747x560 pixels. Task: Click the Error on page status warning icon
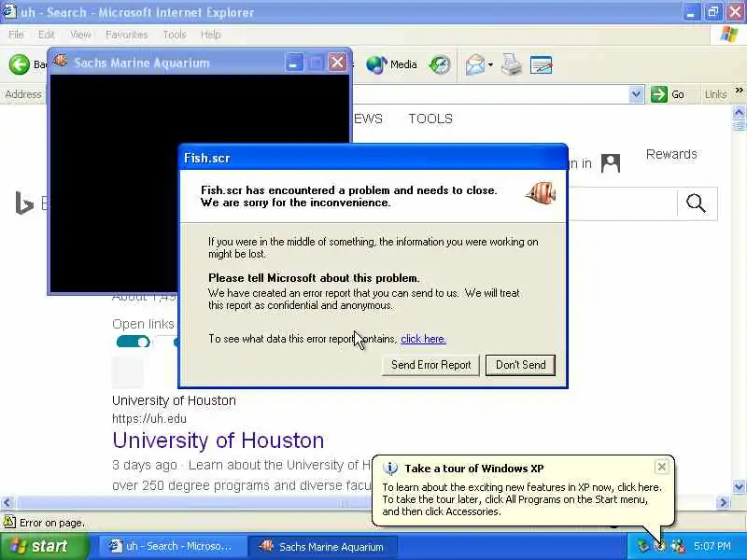[x=9, y=522]
